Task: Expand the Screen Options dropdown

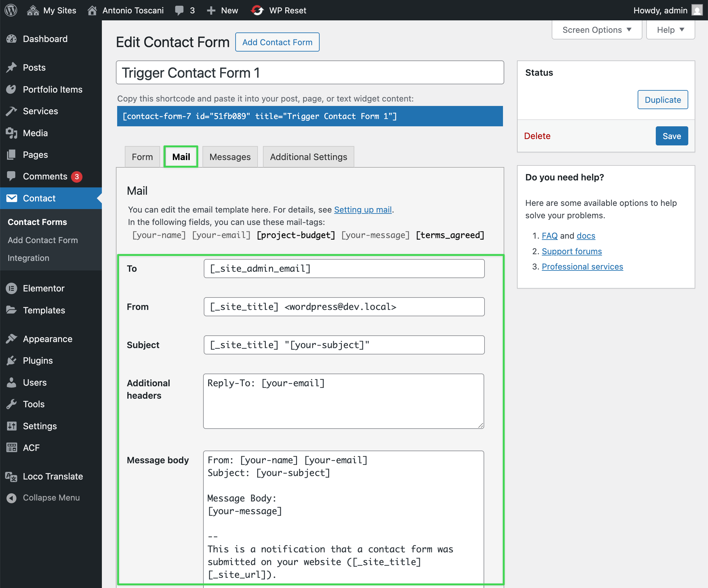Action: click(597, 30)
